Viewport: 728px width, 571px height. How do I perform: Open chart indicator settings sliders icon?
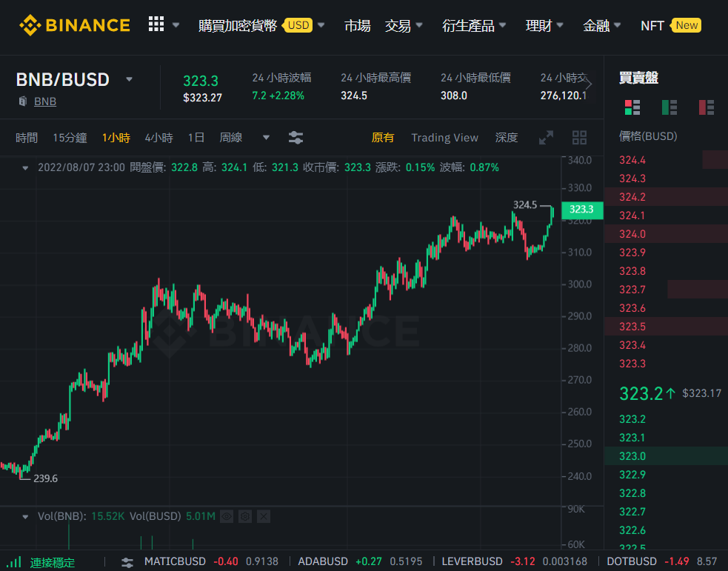click(295, 138)
